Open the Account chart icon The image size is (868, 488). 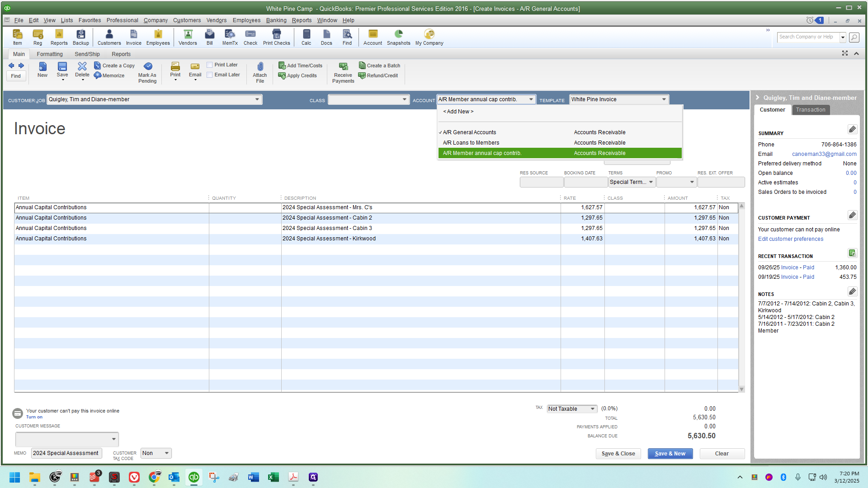[373, 37]
